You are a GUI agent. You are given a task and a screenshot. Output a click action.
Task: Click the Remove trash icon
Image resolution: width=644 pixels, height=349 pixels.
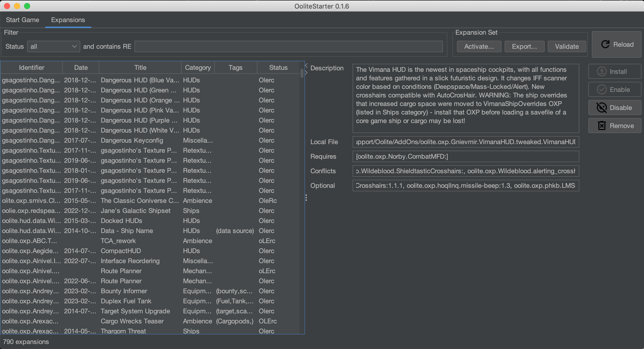[602, 126]
